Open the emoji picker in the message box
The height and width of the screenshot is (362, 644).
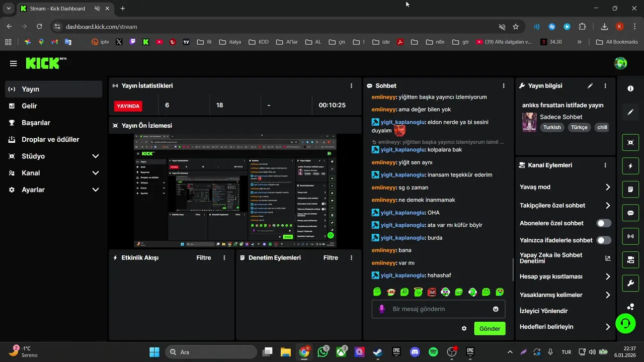click(x=496, y=309)
